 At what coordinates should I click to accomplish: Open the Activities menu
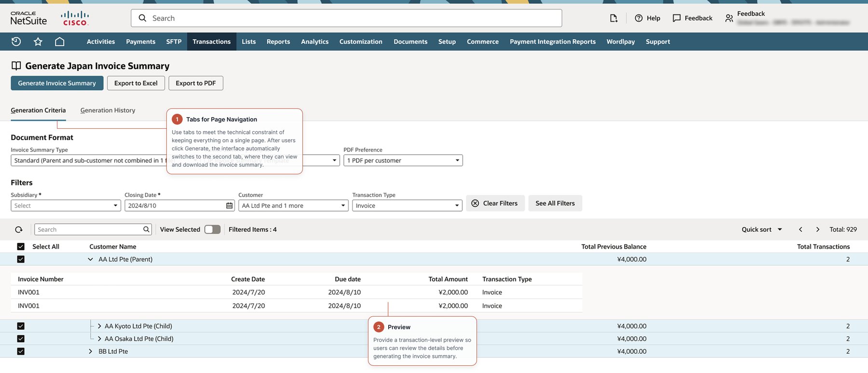coord(101,41)
